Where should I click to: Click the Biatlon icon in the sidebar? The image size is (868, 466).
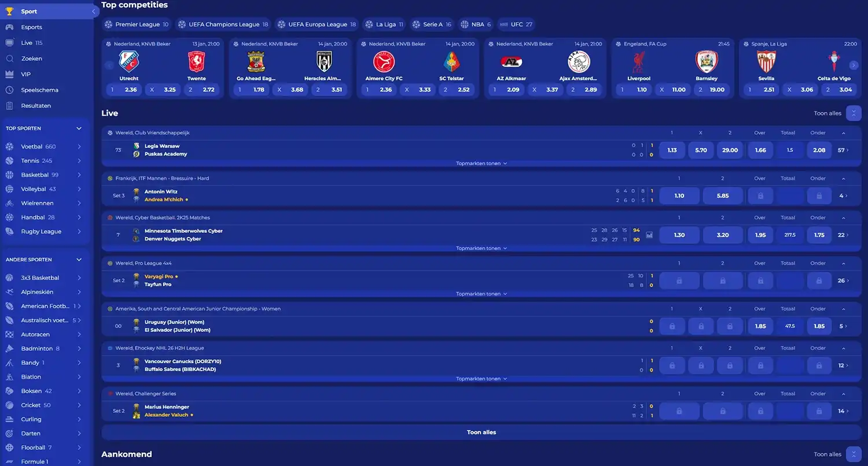click(9, 377)
